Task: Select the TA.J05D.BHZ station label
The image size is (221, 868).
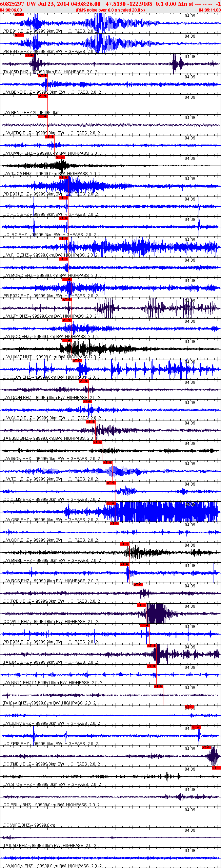Action: click(x=51, y=72)
